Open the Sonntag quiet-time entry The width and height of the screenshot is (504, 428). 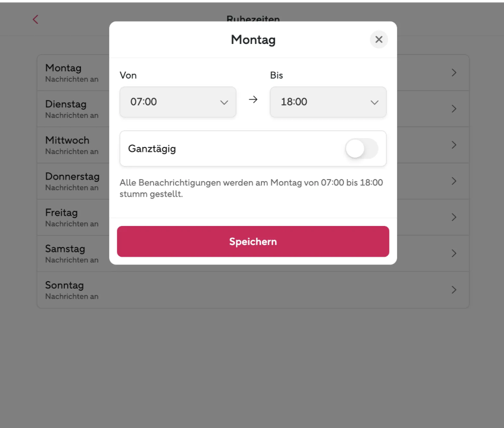tap(253, 290)
